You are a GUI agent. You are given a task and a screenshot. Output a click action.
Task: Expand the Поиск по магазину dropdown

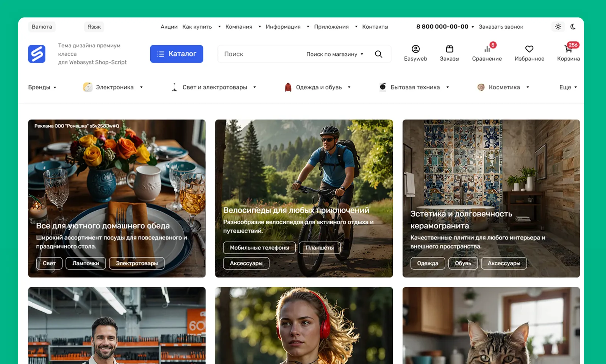(x=334, y=54)
